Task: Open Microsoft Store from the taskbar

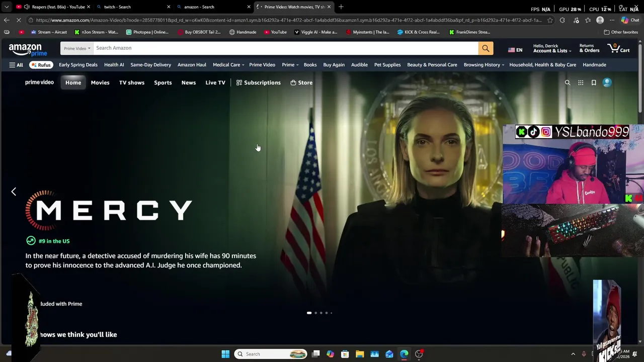Action: pyautogui.click(x=345, y=354)
